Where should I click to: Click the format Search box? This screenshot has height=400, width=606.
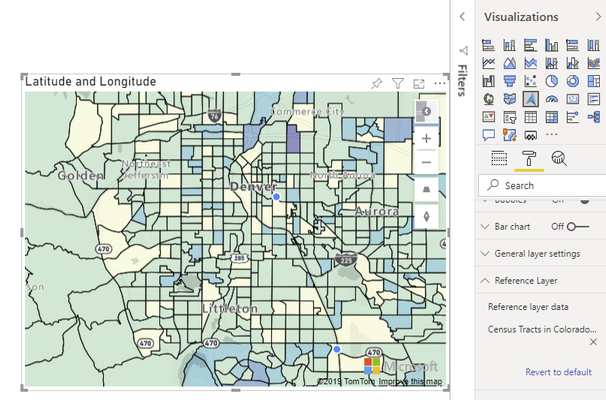click(542, 186)
